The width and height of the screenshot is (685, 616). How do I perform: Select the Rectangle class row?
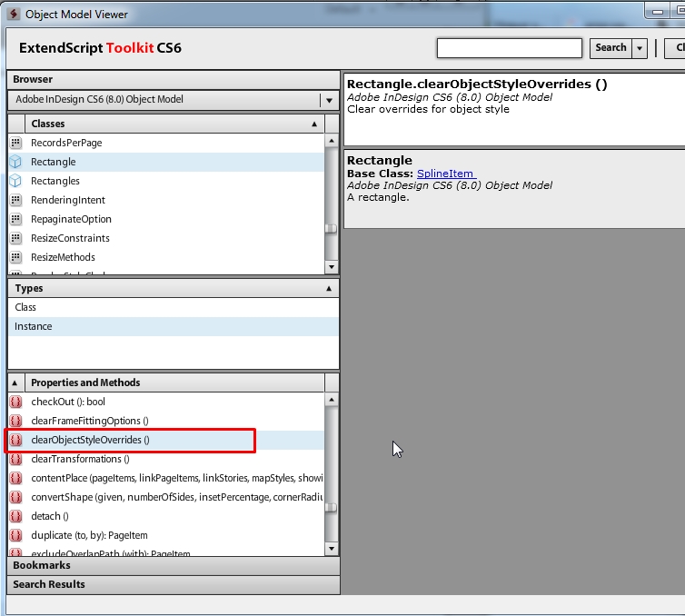(166, 162)
